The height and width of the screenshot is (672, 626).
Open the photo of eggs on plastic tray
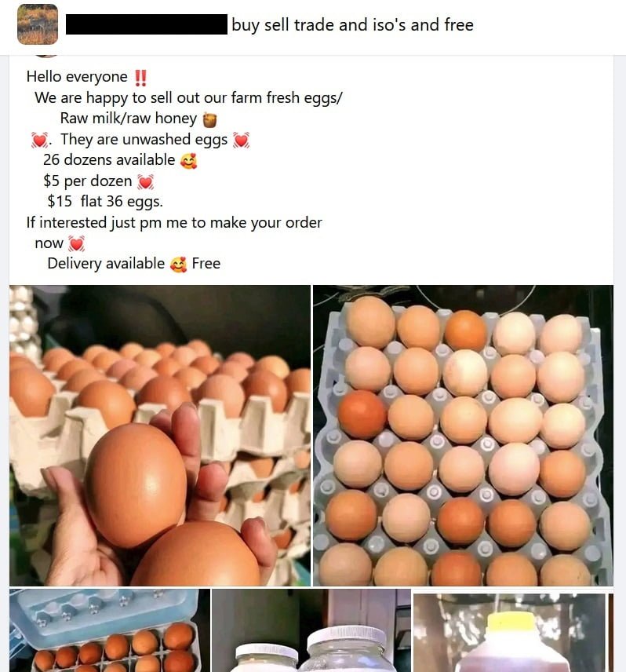click(464, 436)
